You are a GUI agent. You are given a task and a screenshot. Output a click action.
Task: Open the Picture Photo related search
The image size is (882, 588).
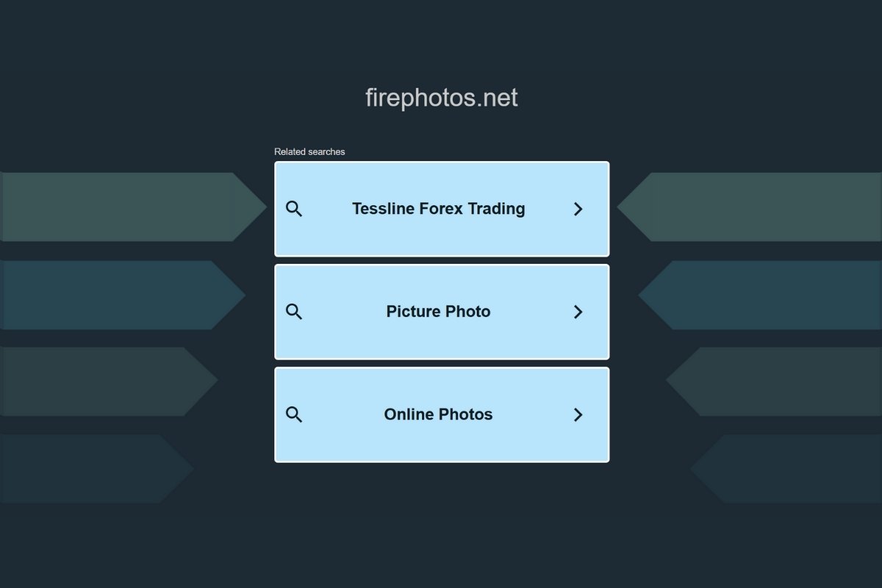(x=438, y=312)
